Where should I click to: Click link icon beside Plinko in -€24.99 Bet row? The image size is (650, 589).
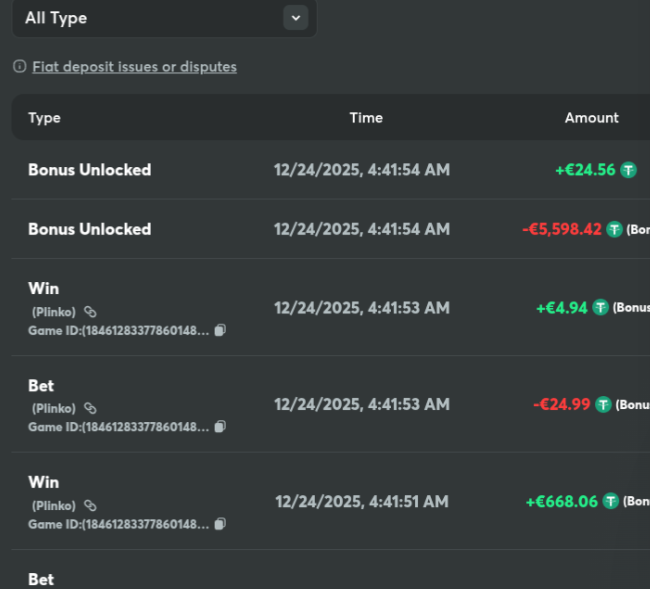(90, 408)
